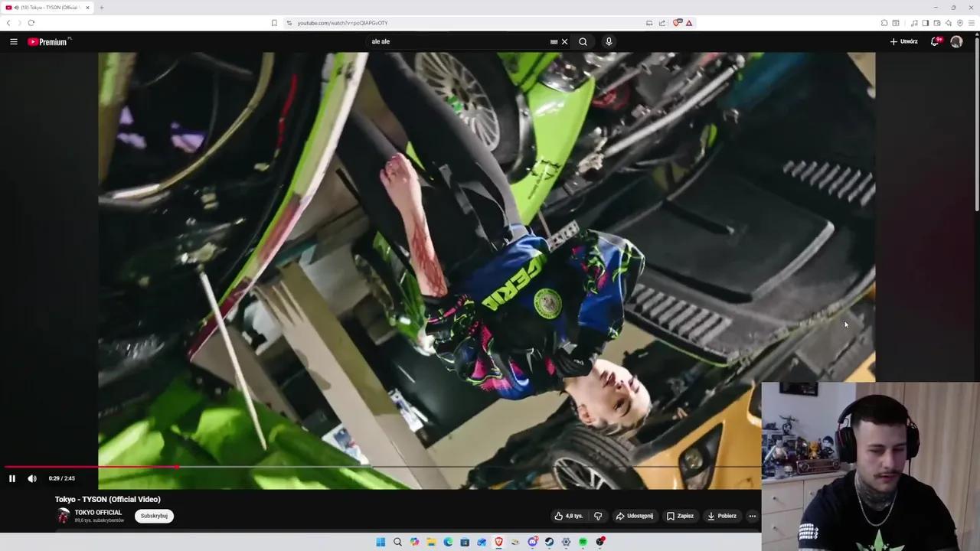Open the YouTube hamburger menu
Viewport: 980px width, 551px height.
click(x=14, y=41)
